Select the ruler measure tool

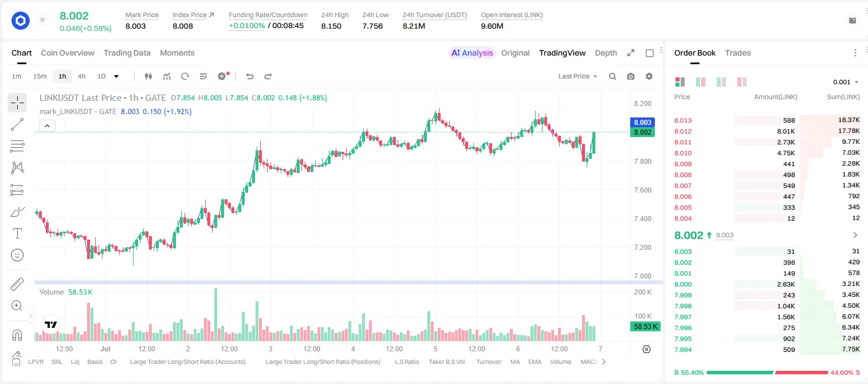(x=17, y=284)
